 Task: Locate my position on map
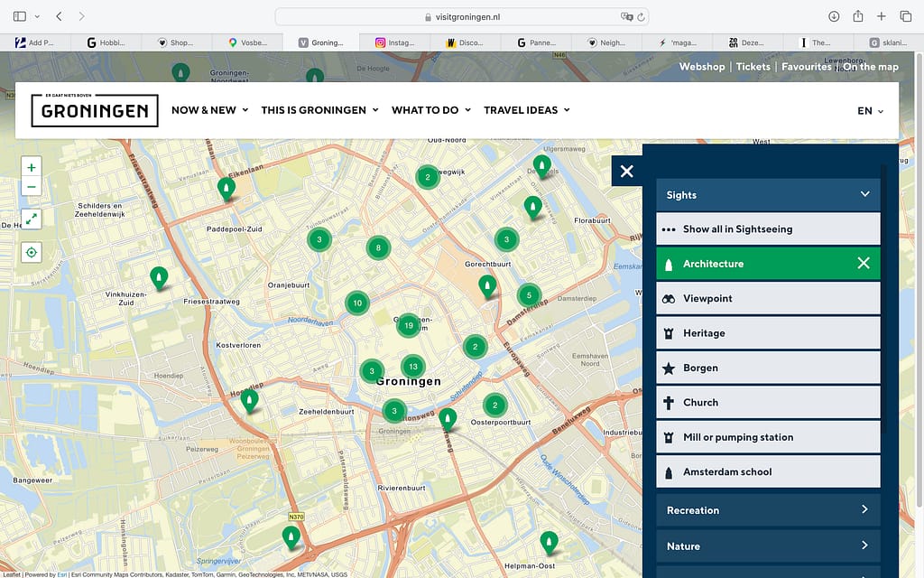(x=32, y=252)
